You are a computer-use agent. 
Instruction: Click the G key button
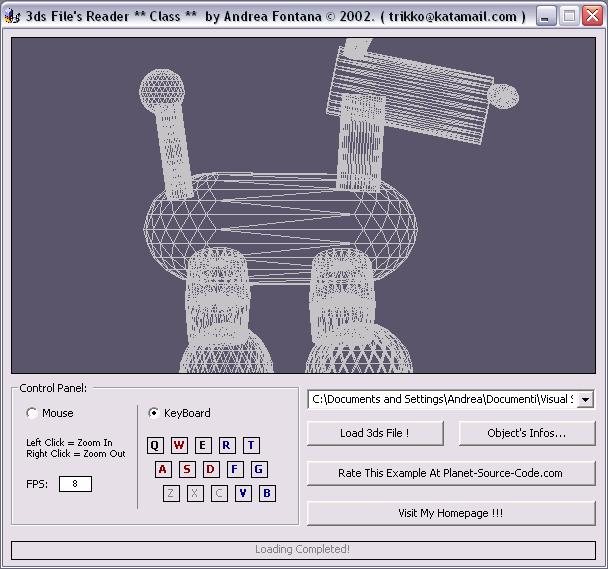(259, 469)
